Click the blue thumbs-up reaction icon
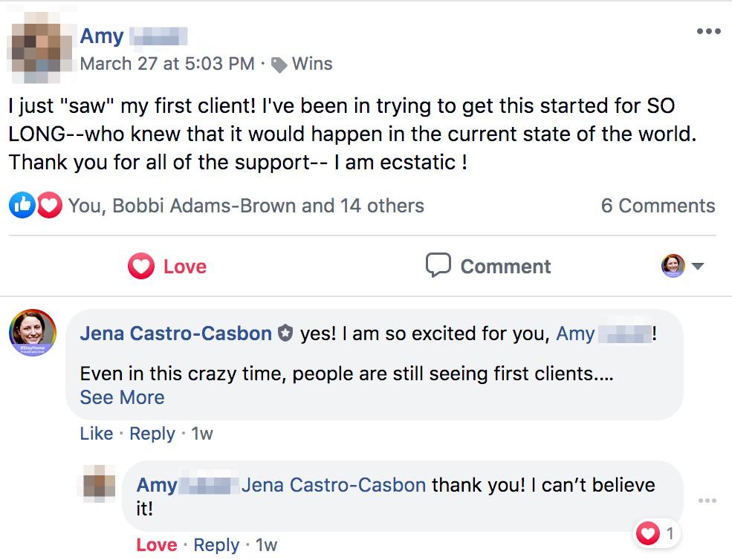Viewport: 732px width, 560px height. (22, 206)
